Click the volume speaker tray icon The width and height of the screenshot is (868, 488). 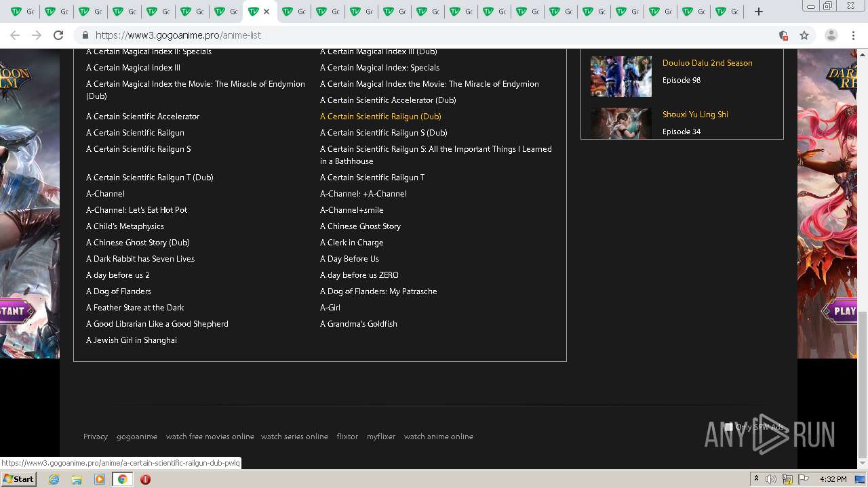click(x=771, y=479)
